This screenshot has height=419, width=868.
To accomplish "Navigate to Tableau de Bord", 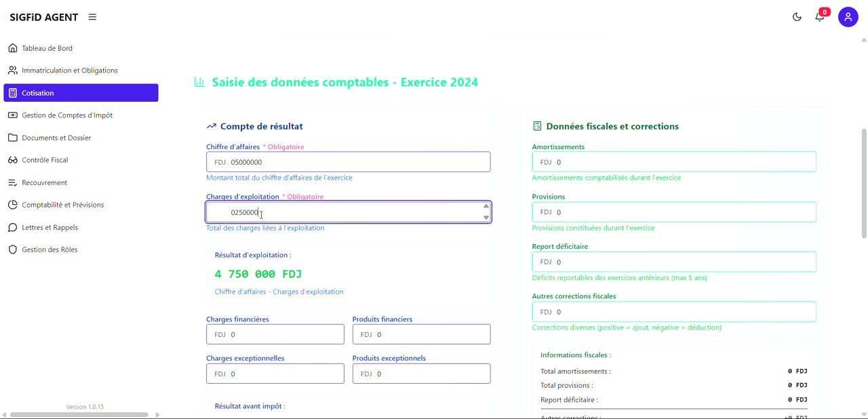I will tap(12, 47).
